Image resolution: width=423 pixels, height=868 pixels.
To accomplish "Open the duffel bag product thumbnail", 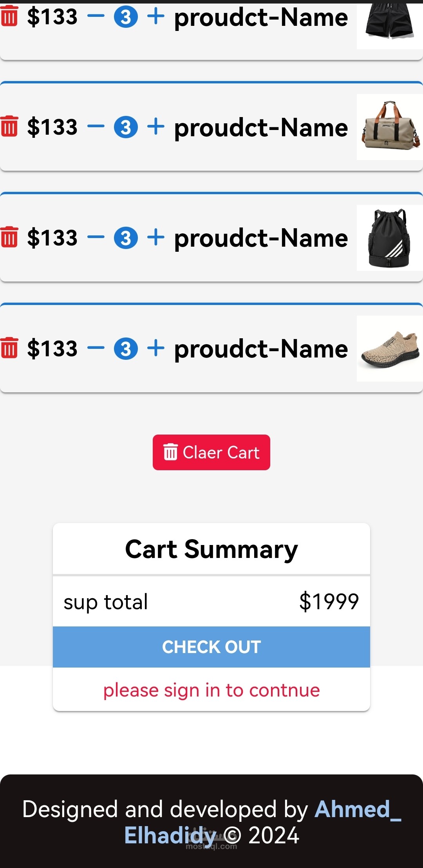I will click(389, 127).
